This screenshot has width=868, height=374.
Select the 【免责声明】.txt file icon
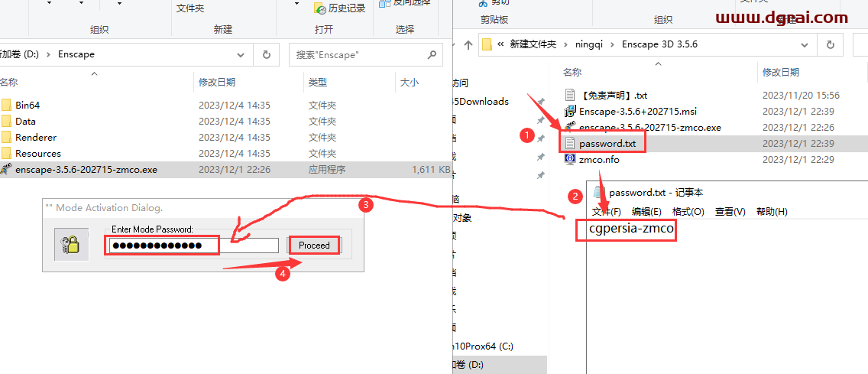tap(570, 95)
